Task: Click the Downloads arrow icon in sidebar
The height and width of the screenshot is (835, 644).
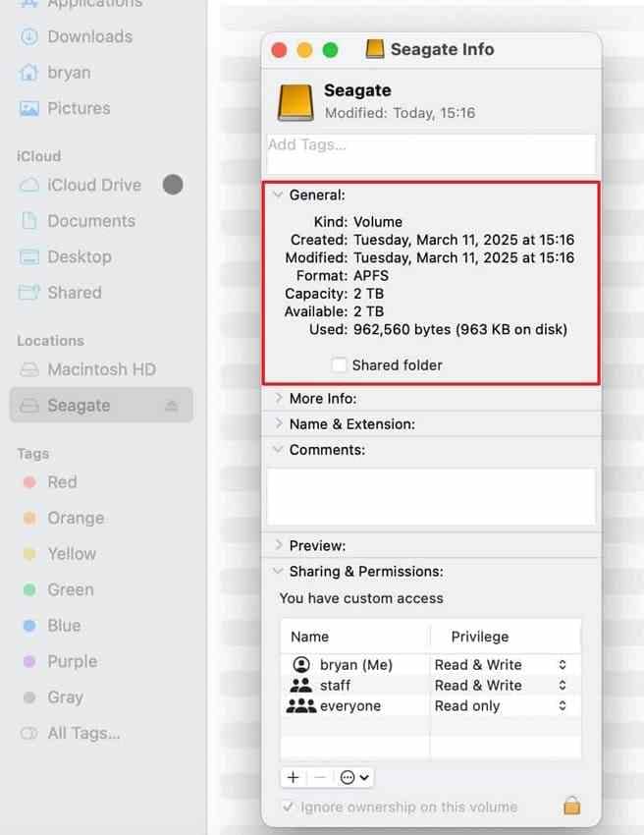Action: click(x=29, y=36)
